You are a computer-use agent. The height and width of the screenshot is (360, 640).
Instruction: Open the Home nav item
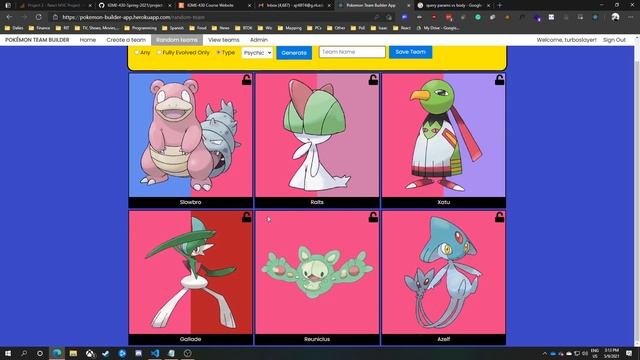(x=88, y=40)
